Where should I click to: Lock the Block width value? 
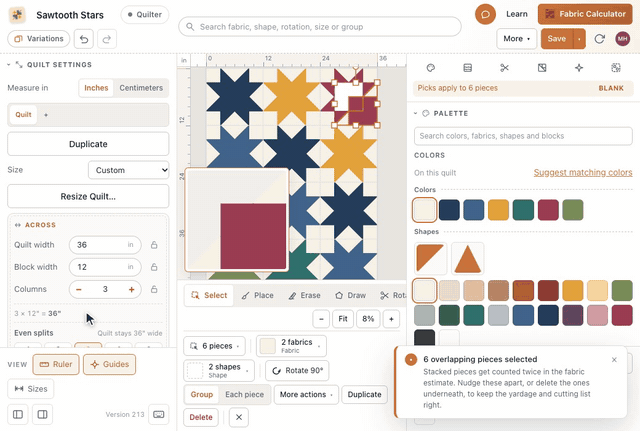(x=154, y=267)
